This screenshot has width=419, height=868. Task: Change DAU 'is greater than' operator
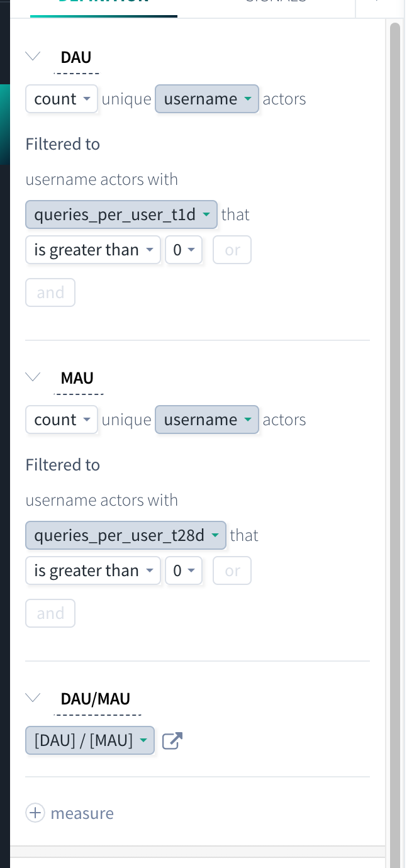pos(93,250)
